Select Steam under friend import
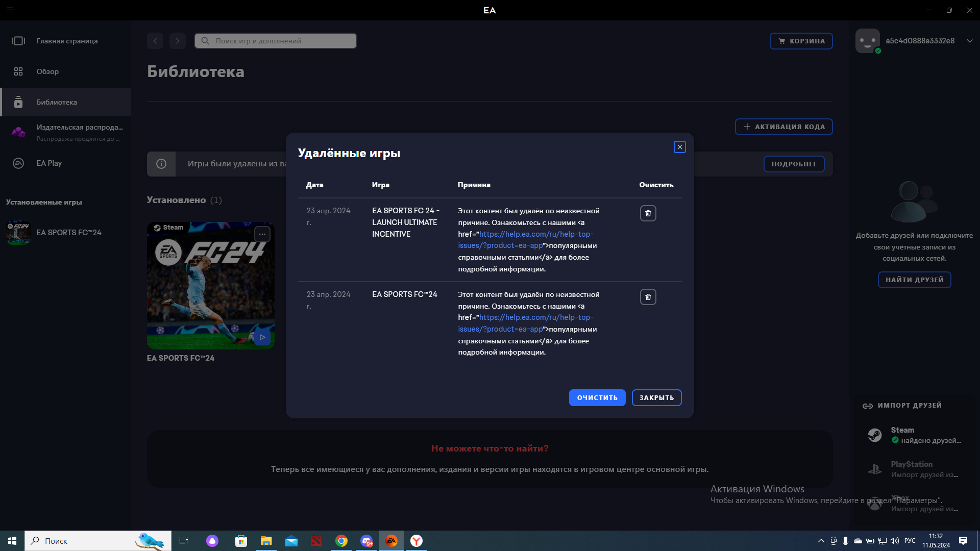 tap(915, 435)
